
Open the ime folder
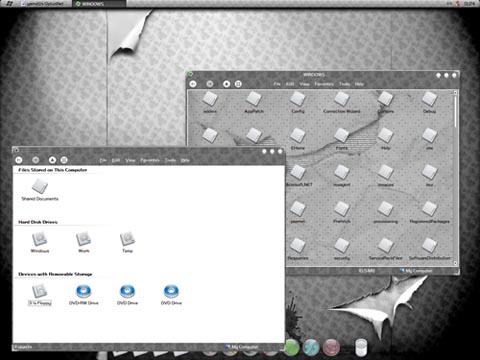pyautogui.click(x=429, y=139)
